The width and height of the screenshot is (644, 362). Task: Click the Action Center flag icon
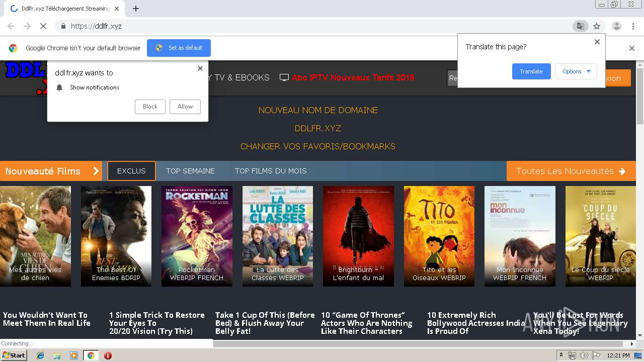click(596, 355)
